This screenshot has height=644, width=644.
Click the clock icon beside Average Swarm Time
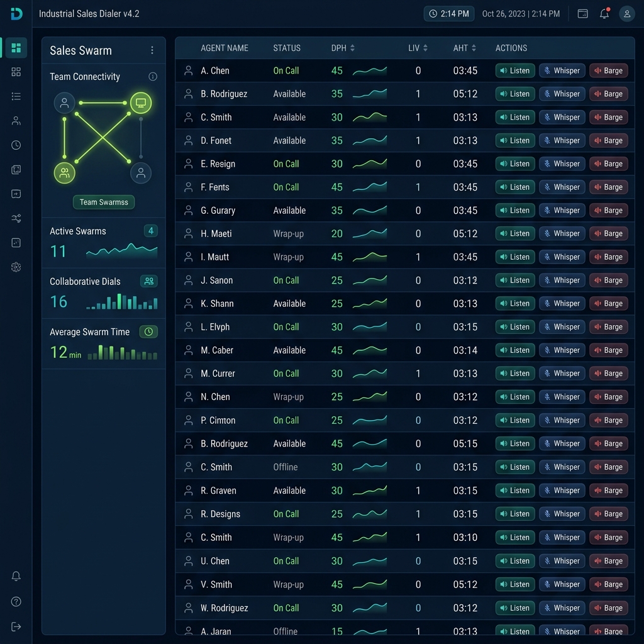click(148, 331)
